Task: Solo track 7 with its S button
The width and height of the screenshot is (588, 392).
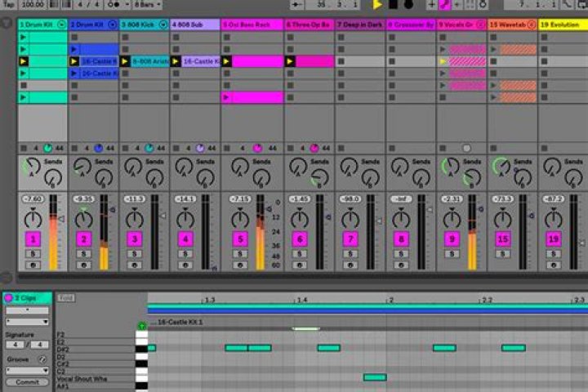Action: point(350,254)
